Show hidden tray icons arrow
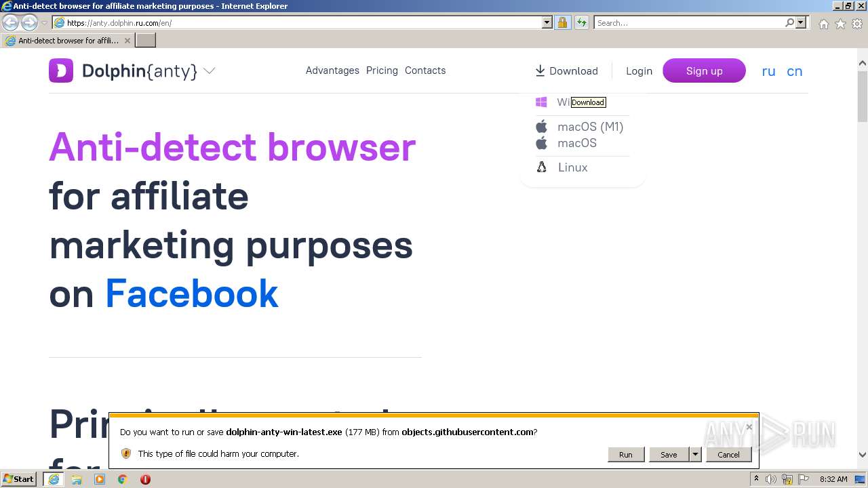 [x=756, y=479]
